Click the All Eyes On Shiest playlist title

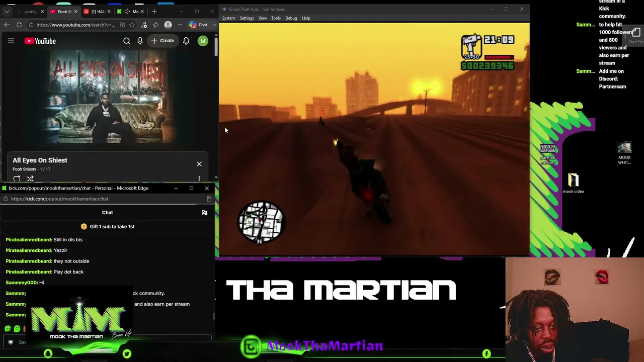point(40,160)
